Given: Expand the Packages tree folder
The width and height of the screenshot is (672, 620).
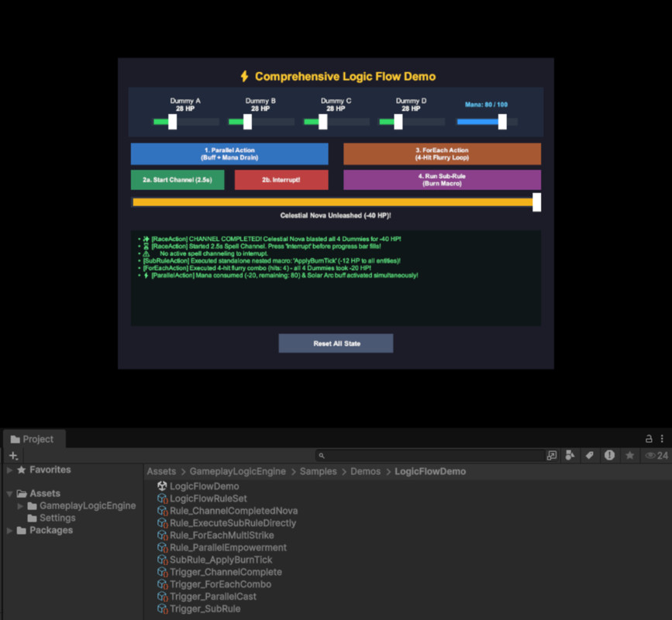Looking at the screenshot, I should 9,530.
